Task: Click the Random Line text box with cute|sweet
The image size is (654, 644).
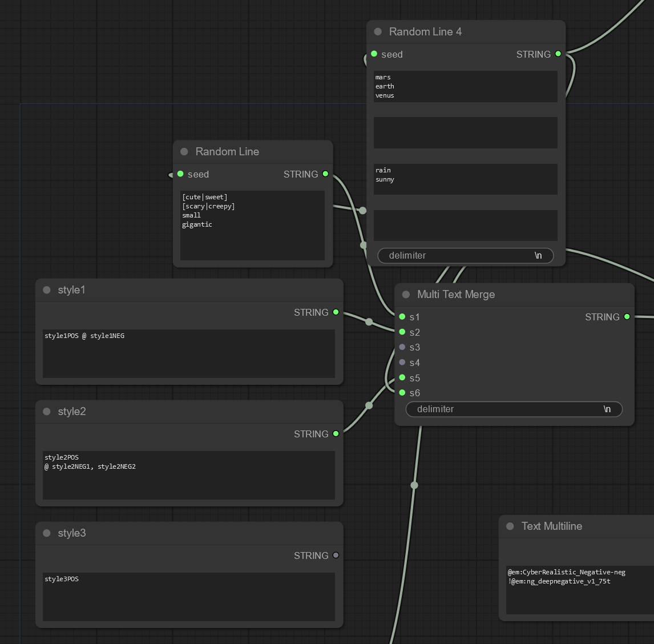Action: click(252, 226)
